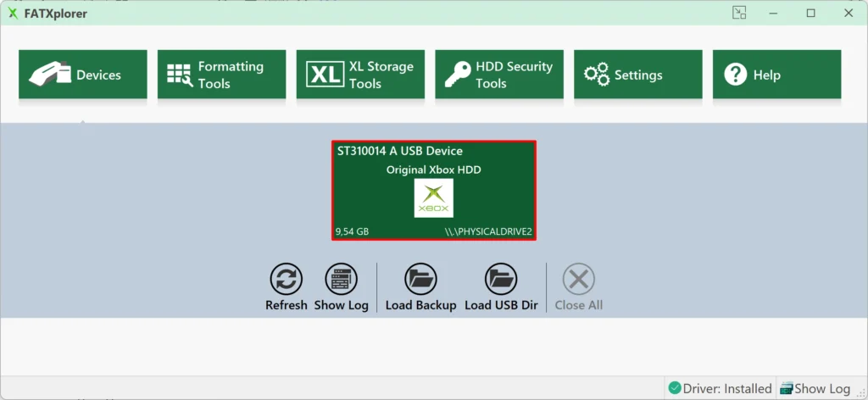Click the Load USB Dir folder icon
Viewport: 868px width, 400px height.
(501, 279)
